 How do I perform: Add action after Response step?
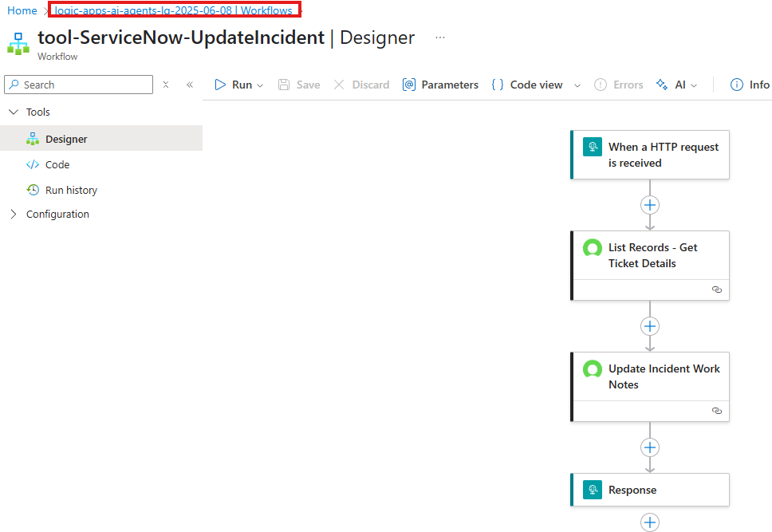pos(650,522)
